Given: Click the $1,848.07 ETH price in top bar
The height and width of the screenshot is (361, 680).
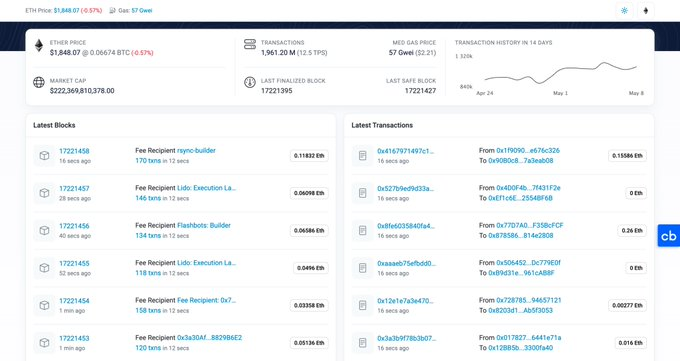Looking at the screenshot, I should (66, 10).
